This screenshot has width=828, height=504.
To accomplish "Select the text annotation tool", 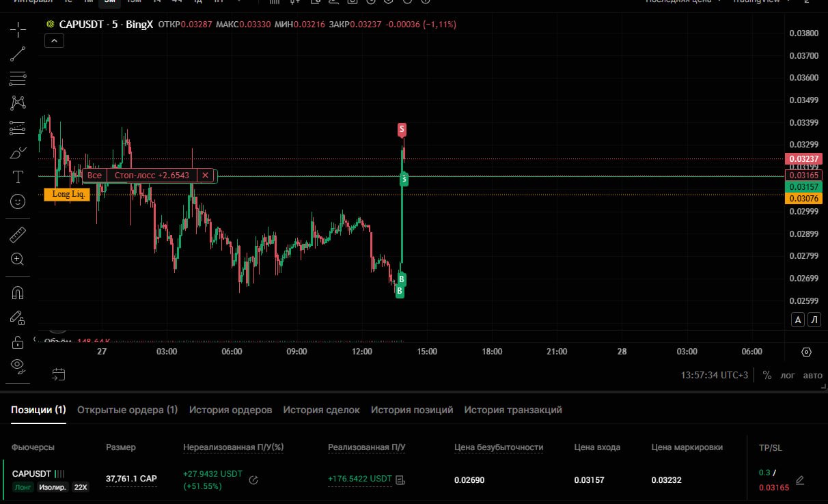I will click(x=18, y=177).
